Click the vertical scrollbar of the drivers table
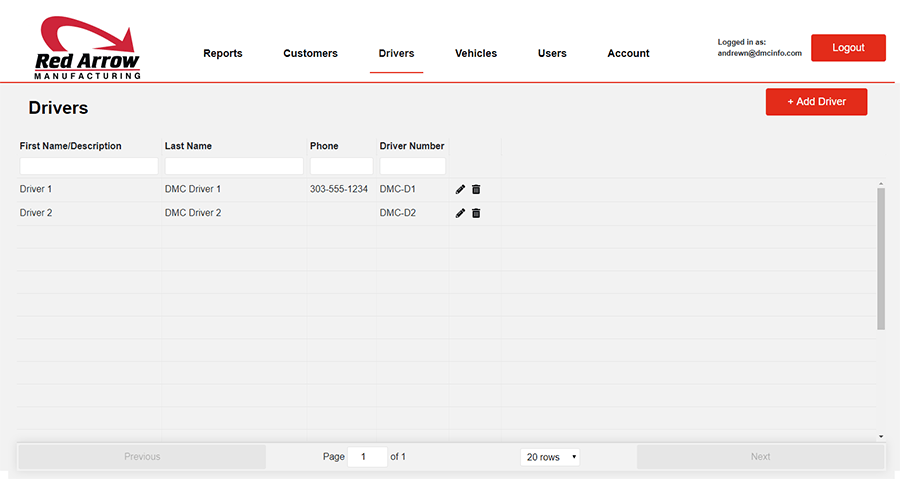The image size is (900, 479). tap(880, 260)
